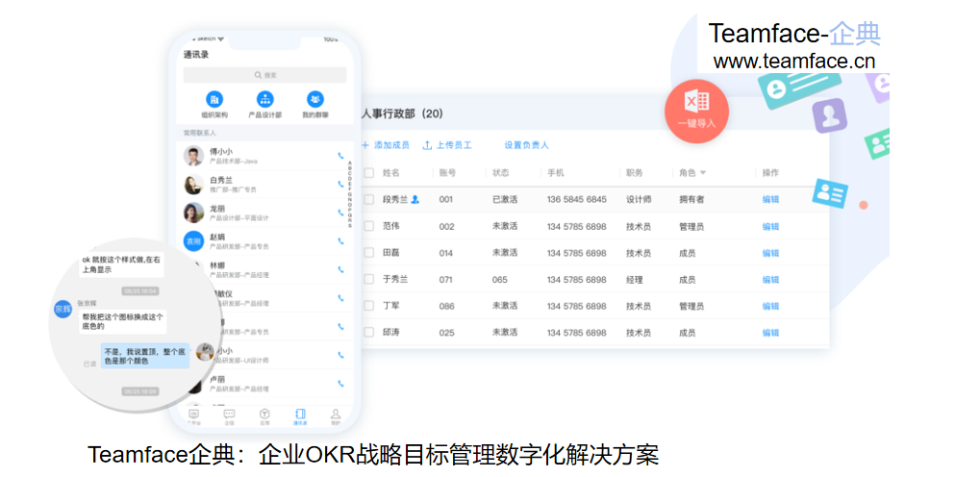Click the 已激活 status cell
Image resolution: width=980 pixels, height=477 pixels.
tap(504, 199)
